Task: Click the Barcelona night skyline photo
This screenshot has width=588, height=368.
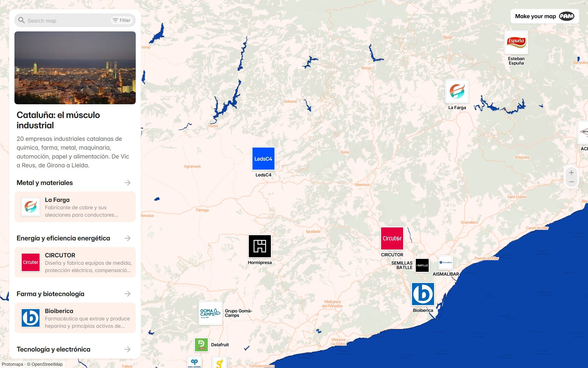Action: click(75, 68)
